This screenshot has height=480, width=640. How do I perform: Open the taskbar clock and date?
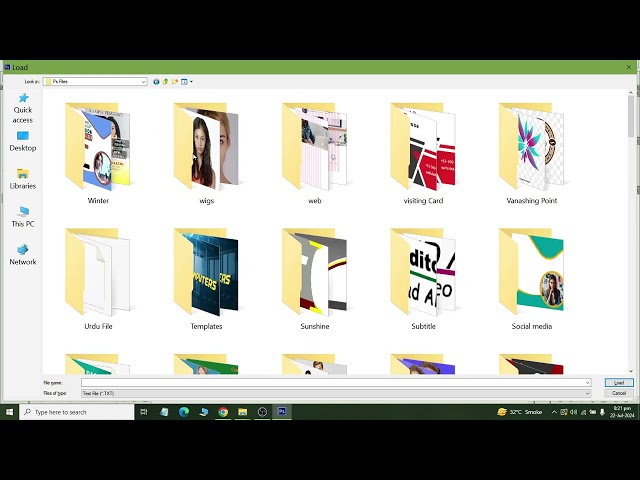[622, 412]
